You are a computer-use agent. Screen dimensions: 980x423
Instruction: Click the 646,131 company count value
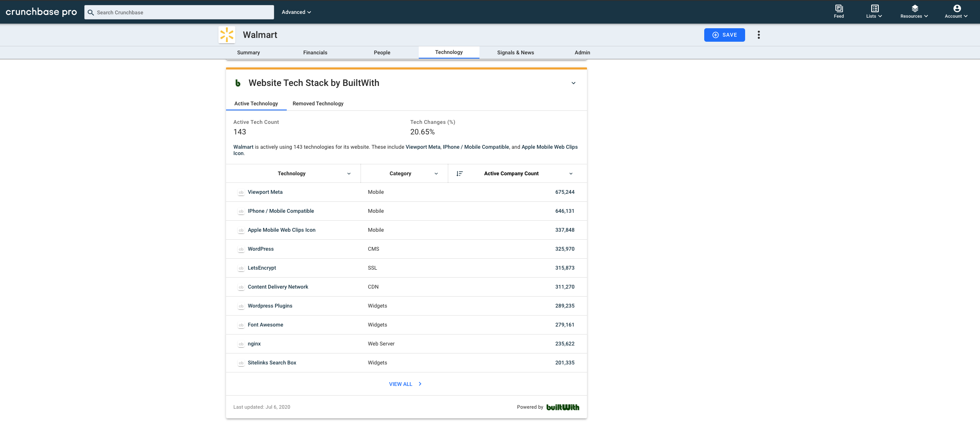[x=565, y=211]
